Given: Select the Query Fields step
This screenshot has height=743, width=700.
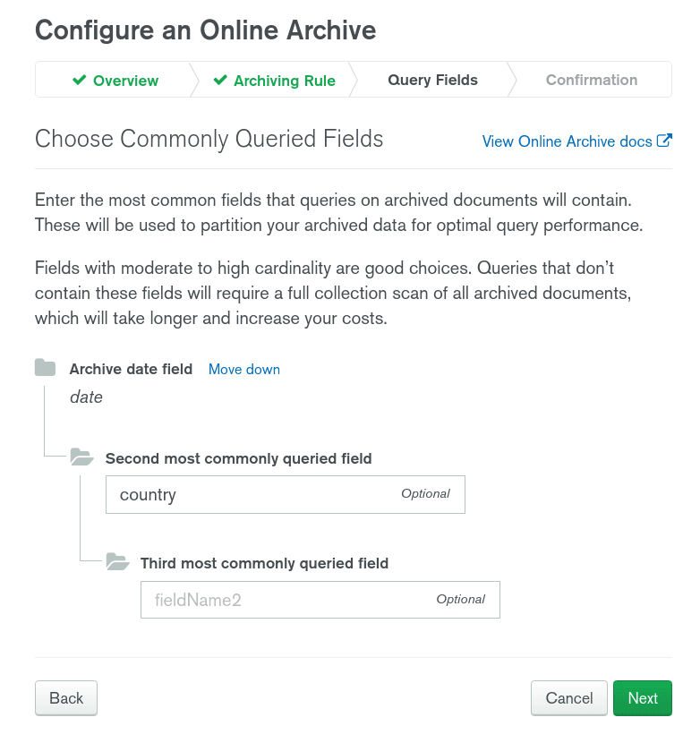Looking at the screenshot, I should pyautogui.click(x=432, y=80).
